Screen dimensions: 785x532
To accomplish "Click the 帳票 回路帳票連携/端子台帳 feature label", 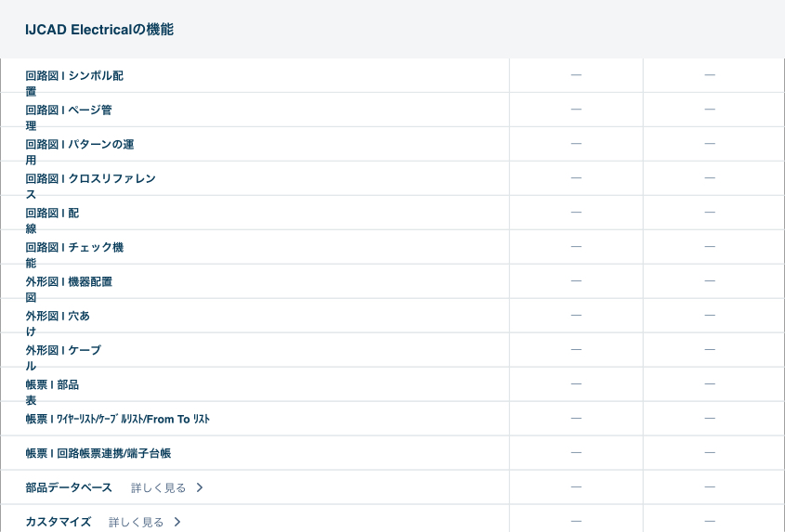I will tap(98, 454).
